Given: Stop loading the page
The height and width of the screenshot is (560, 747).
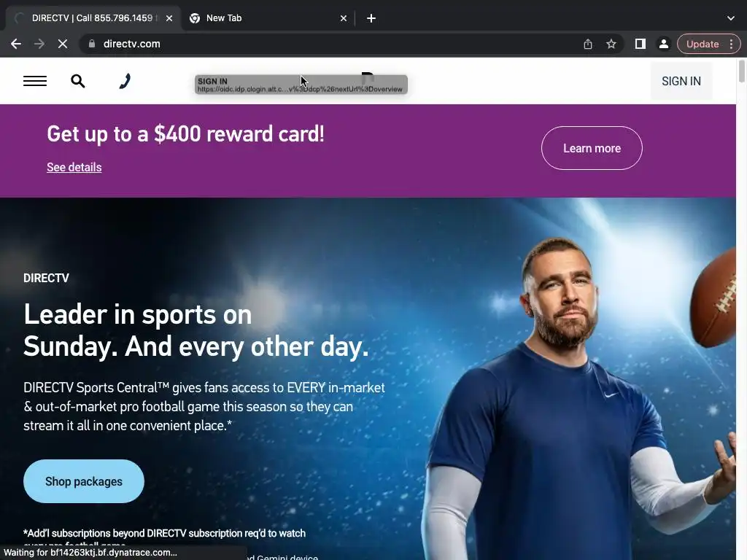Looking at the screenshot, I should [x=63, y=44].
